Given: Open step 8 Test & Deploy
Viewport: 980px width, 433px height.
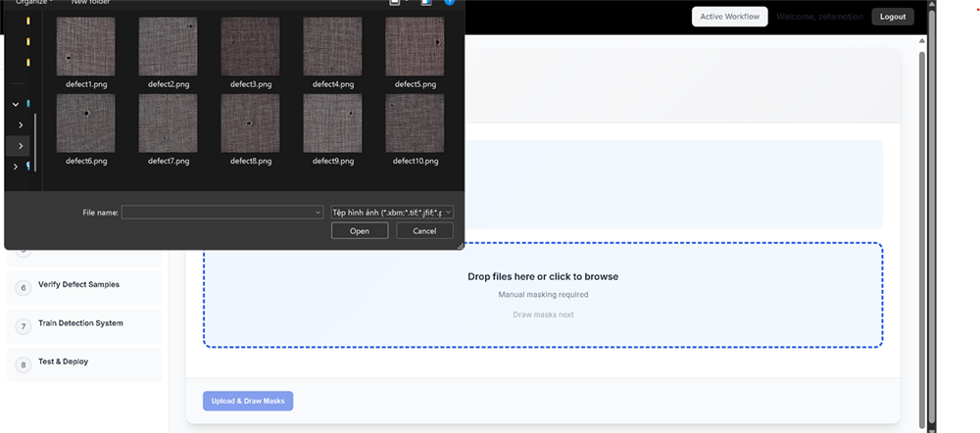Looking at the screenshot, I should 84,364.
